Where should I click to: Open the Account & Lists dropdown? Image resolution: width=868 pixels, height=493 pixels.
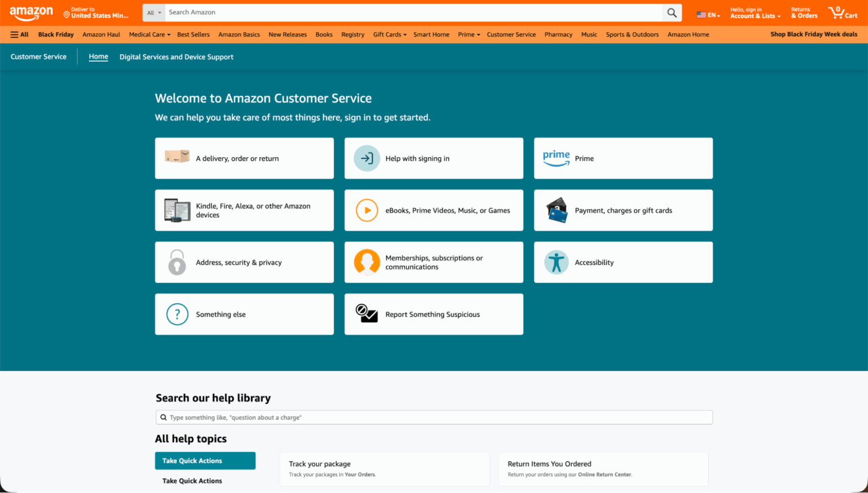[754, 15]
